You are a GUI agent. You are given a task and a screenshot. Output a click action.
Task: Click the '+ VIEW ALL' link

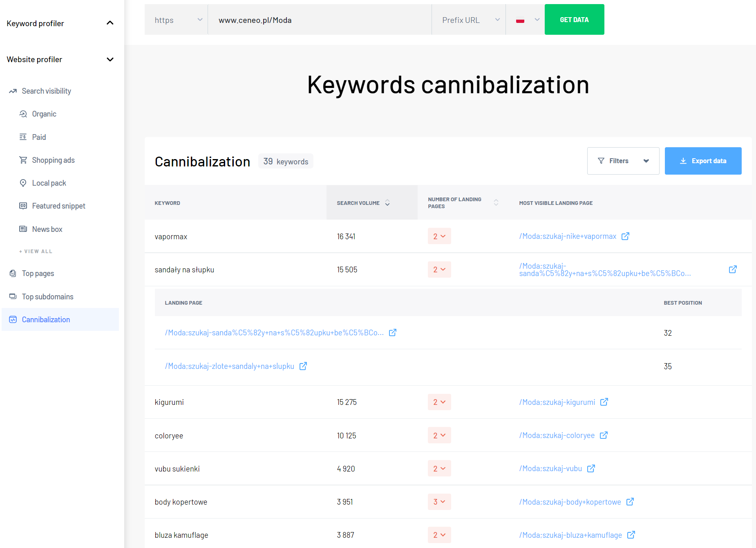click(x=36, y=251)
